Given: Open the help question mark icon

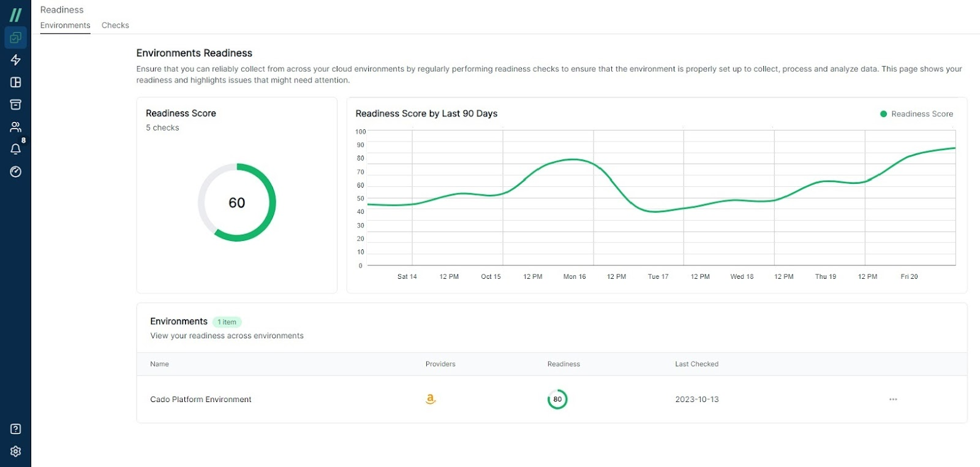Looking at the screenshot, I should point(16,429).
